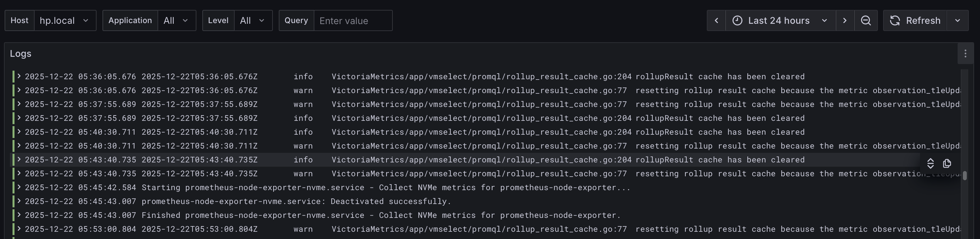Copy the highlighted 05:43:40 info log line
The width and height of the screenshot is (980, 239).
pyautogui.click(x=947, y=163)
